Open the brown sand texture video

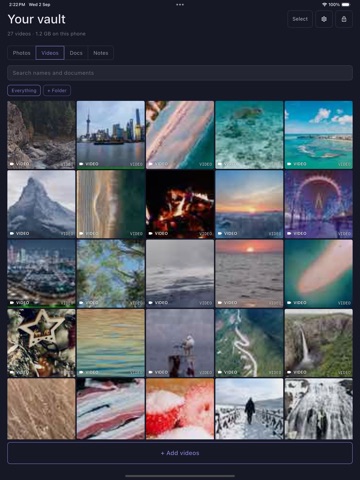tap(41, 409)
